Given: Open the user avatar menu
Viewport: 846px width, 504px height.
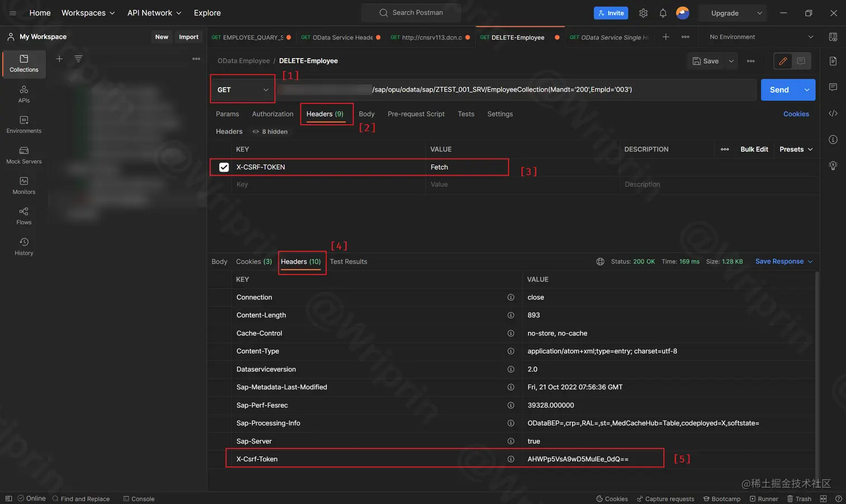Looking at the screenshot, I should tap(683, 13).
